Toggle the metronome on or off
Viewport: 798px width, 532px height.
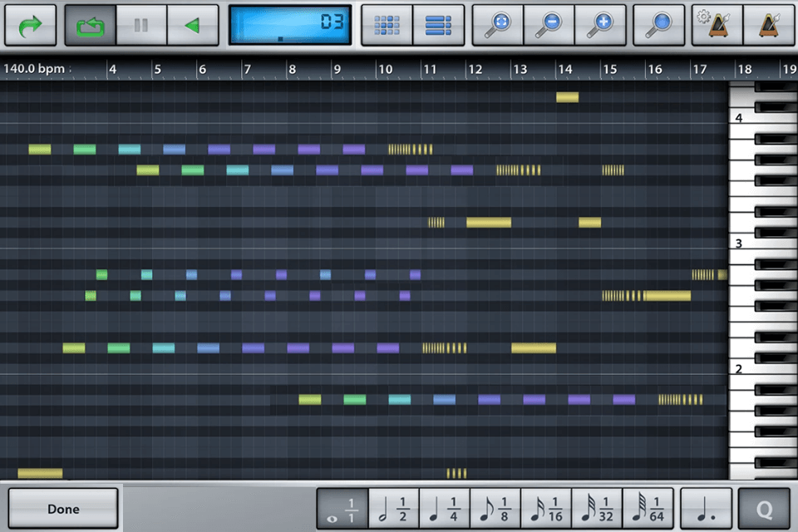pos(769,25)
